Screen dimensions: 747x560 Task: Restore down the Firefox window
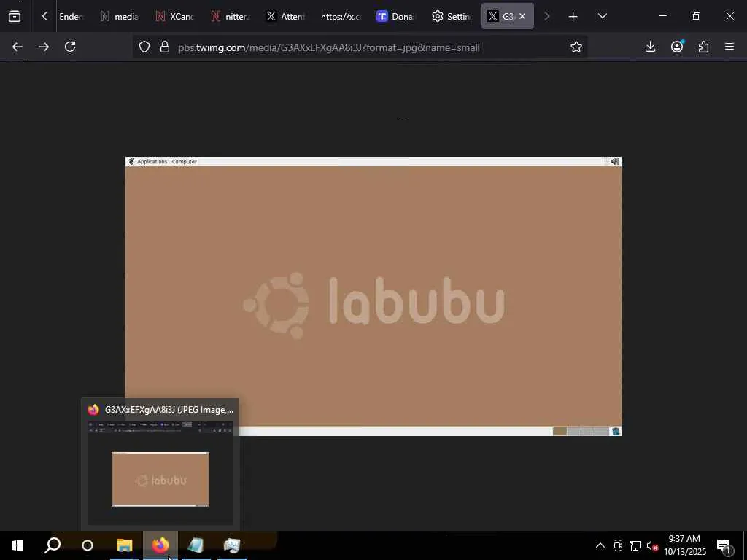[697, 16]
